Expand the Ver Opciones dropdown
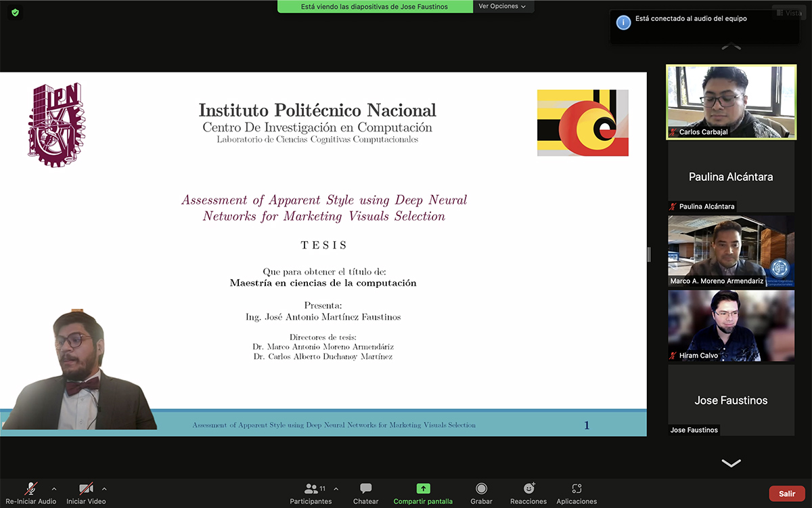 tap(503, 6)
